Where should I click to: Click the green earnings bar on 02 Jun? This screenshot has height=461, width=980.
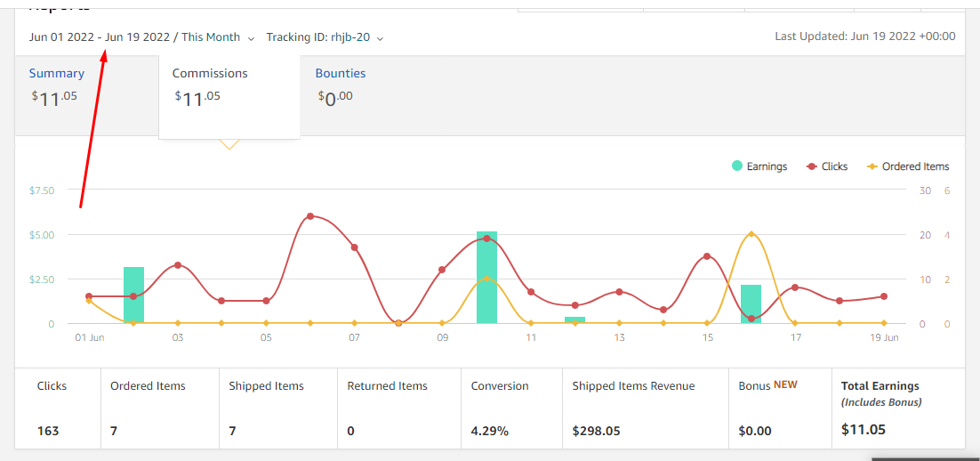133,295
